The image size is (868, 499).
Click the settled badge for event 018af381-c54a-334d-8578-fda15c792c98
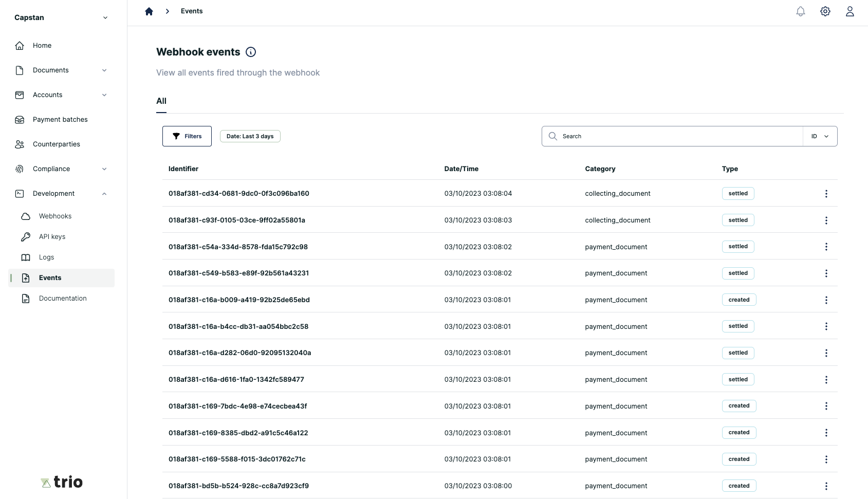tap(738, 247)
